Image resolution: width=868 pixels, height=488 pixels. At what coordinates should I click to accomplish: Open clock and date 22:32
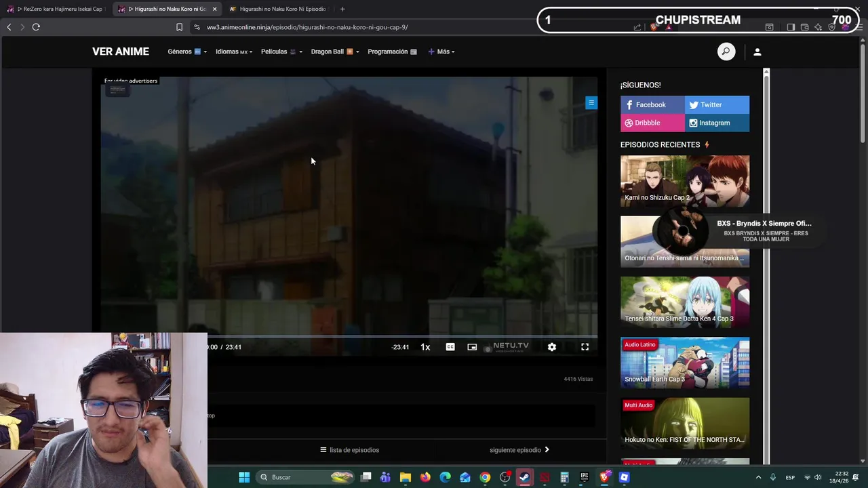click(x=837, y=477)
